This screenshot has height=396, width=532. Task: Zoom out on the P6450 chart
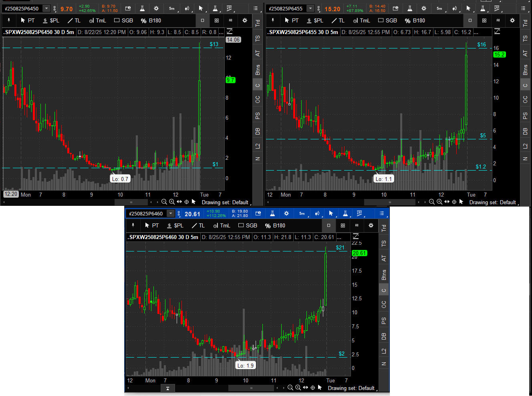click(x=164, y=202)
